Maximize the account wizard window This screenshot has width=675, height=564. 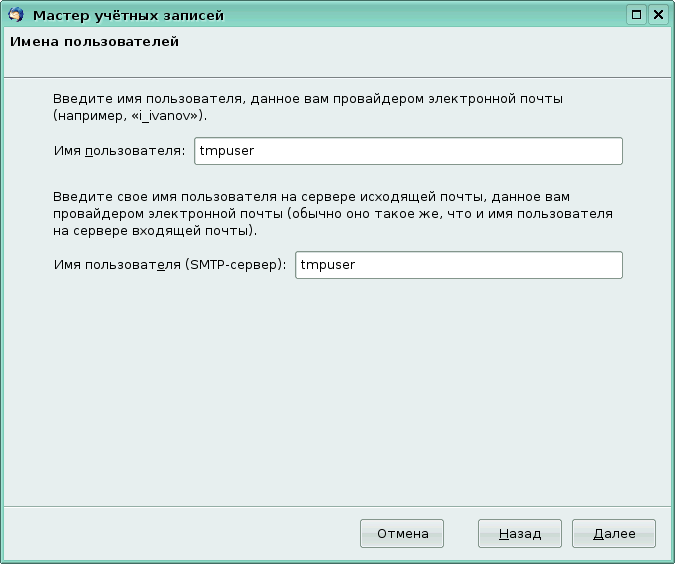tap(636, 15)
